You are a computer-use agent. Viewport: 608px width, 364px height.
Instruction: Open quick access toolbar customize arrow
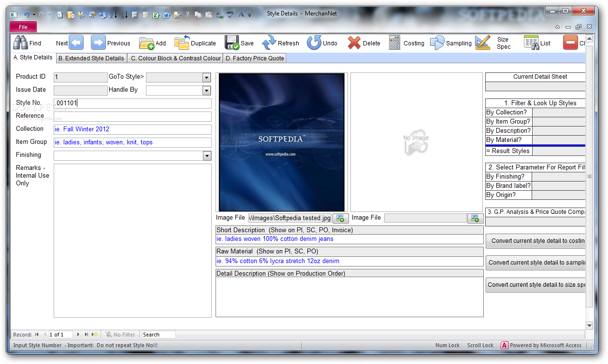250,15
